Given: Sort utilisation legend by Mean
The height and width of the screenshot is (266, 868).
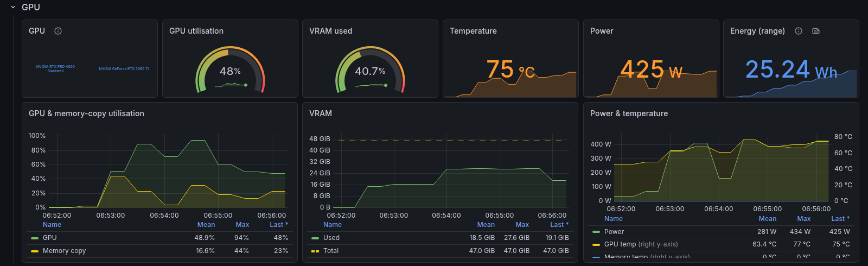Looking at the screenshot, I should pyautogui.click(x=206, y=225).
